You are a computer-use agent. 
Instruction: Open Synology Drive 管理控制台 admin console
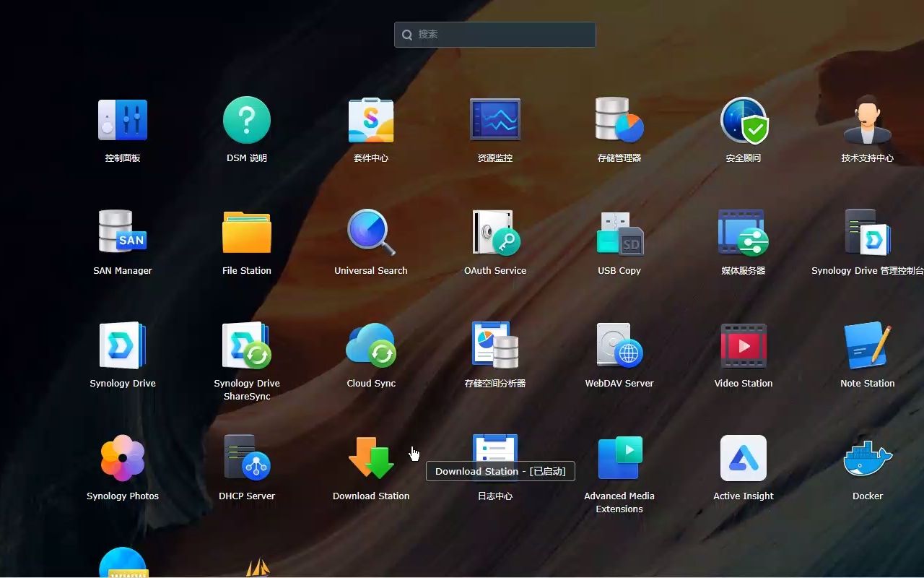point(868,233)
